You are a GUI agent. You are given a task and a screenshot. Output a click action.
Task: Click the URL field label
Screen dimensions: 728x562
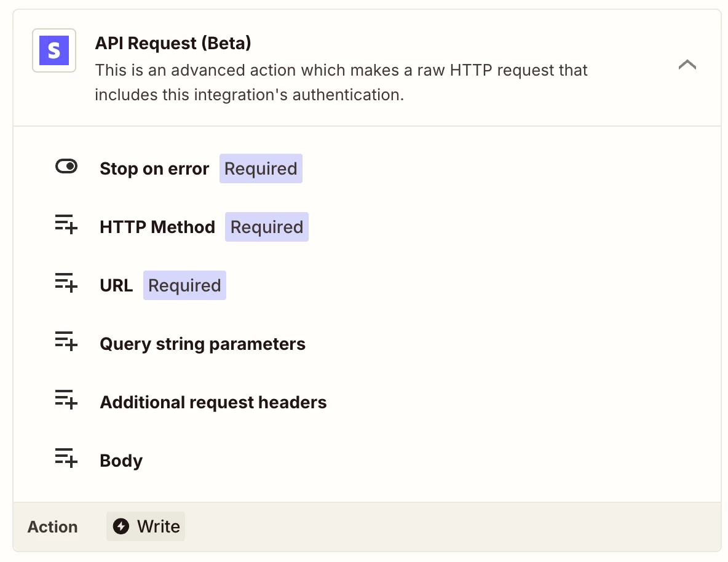116,285
